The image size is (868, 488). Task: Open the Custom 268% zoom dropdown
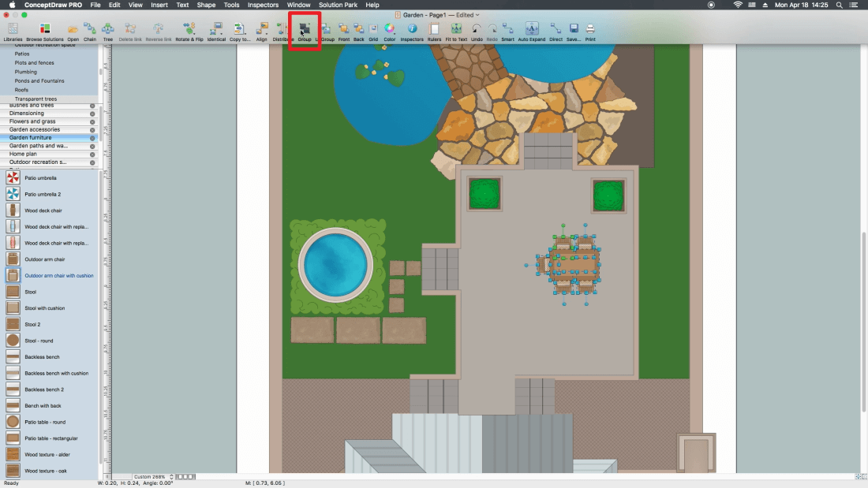(x=153, y=476)
